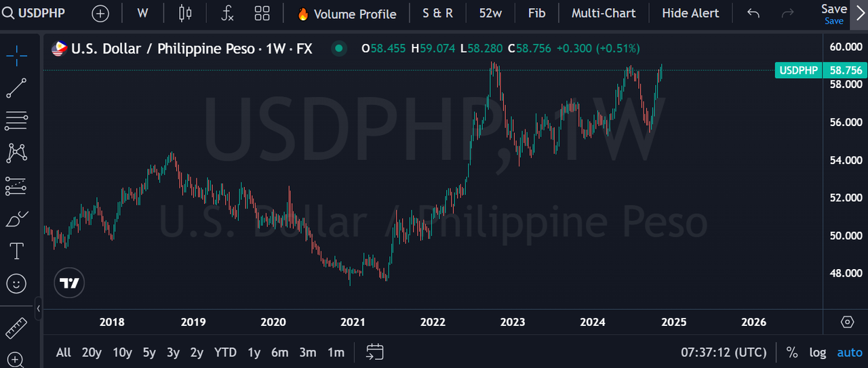
Task: Open Volume Profile tool
Action: coord(347,14)
